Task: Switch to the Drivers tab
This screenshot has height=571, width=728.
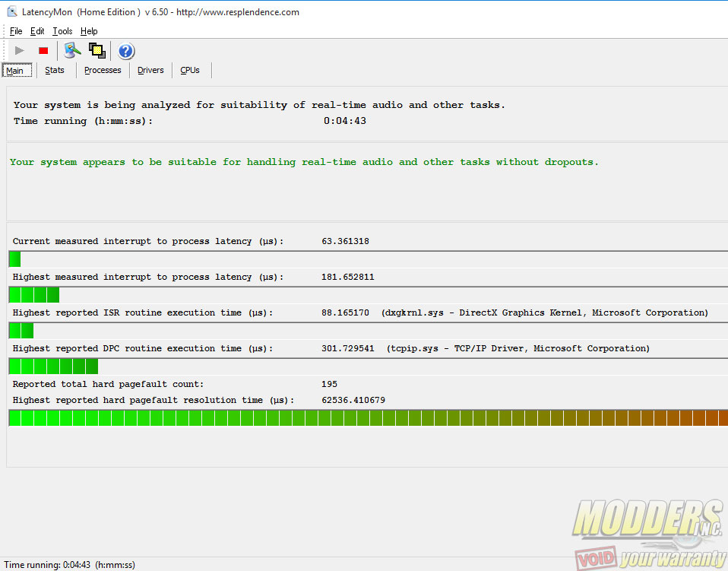Action: 150,70
